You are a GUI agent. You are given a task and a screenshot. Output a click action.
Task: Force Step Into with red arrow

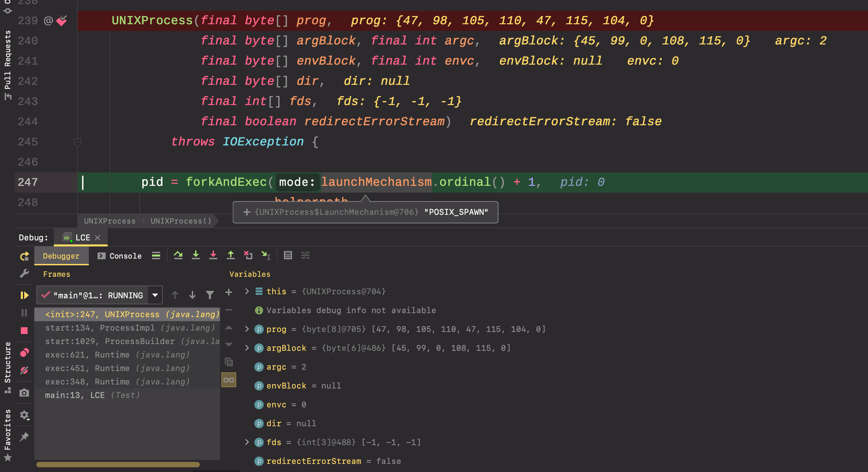tap(213, 256)
